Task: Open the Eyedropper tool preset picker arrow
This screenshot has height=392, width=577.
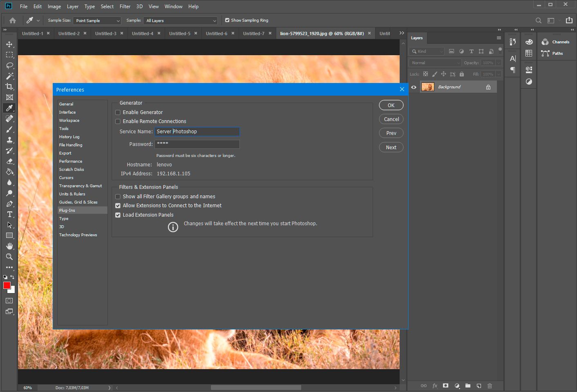Action: [x=38, y=20]
